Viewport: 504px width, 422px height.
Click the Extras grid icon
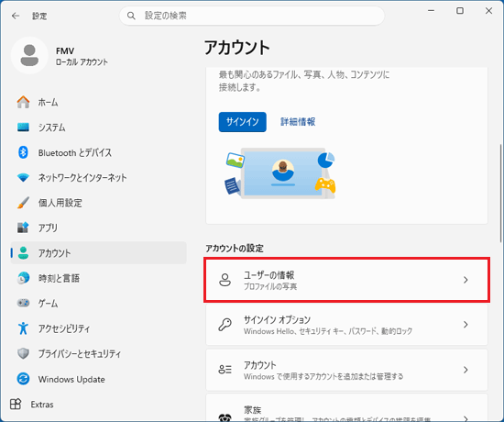click(16, 404)
